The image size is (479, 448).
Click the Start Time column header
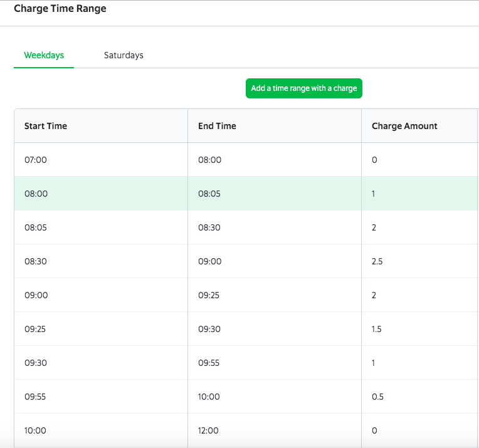(46, 126)
